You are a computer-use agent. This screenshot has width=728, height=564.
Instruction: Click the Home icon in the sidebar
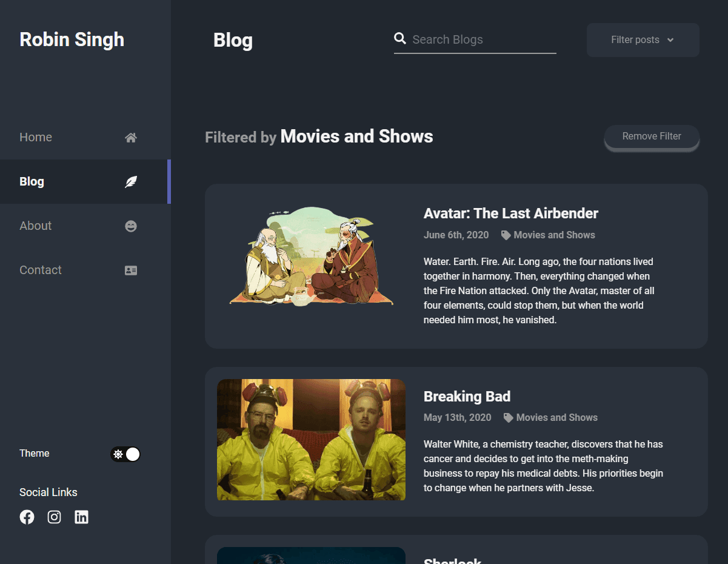pyautogui.click(x=130, y=137)
